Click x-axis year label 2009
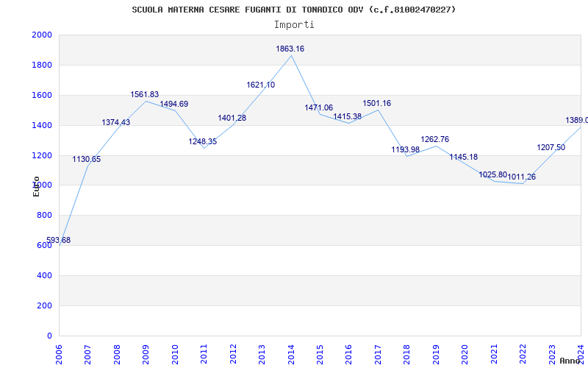 tap(146, 355)
